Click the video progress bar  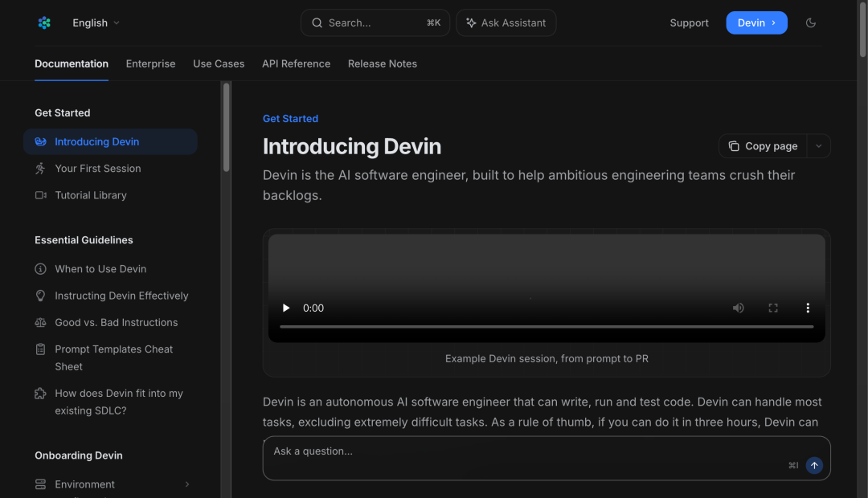click(x=547, y=327)
